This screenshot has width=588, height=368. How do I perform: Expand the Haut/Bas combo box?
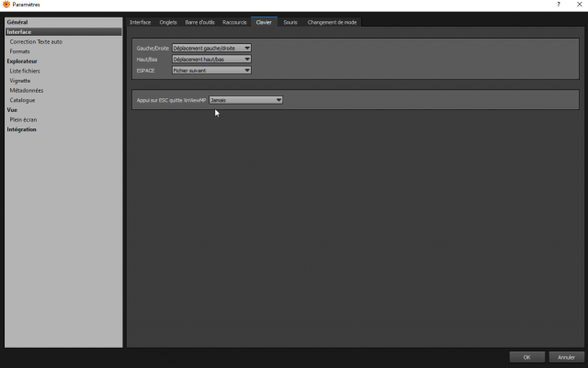pyautogui.click(x=211, y=60)
